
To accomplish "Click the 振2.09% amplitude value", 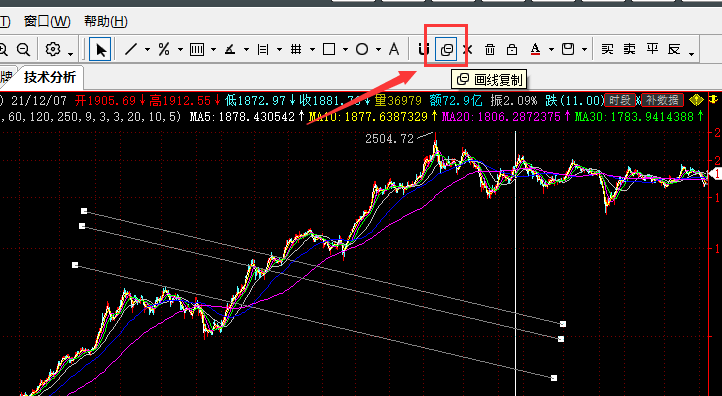I will pyautogui.click(x=513, y=100).
